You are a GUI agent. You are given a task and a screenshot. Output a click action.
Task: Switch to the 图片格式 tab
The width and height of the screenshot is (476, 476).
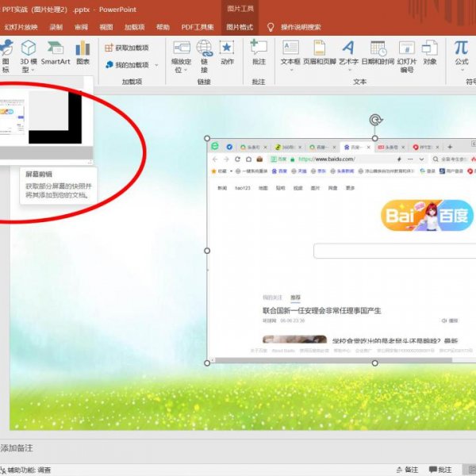click(240, 26)
